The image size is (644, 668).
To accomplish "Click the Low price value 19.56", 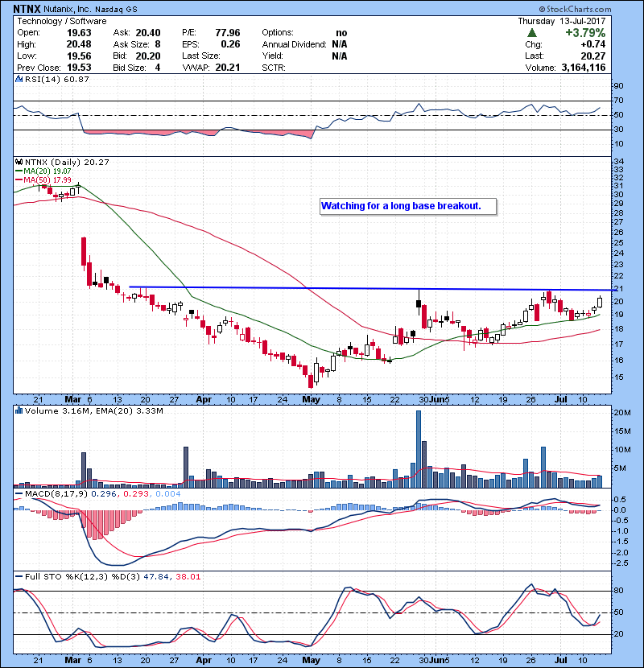I will coord(79,56).
